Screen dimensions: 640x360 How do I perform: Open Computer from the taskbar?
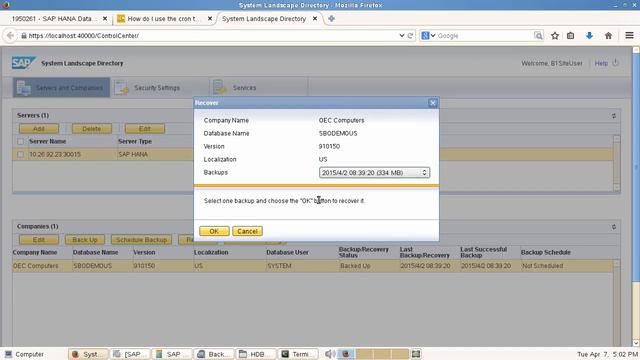tap(24, 354)
